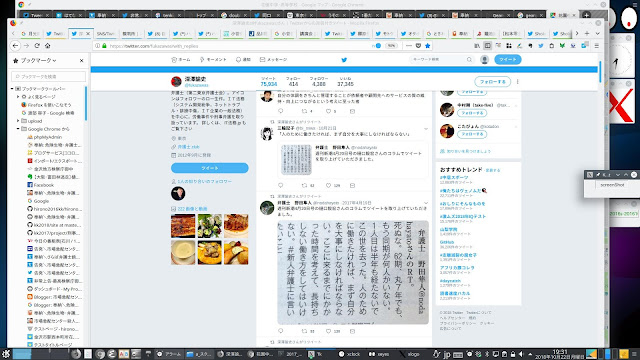Click the blue ツイート button under profile bio
640x360 pixels.
[209, 168]
